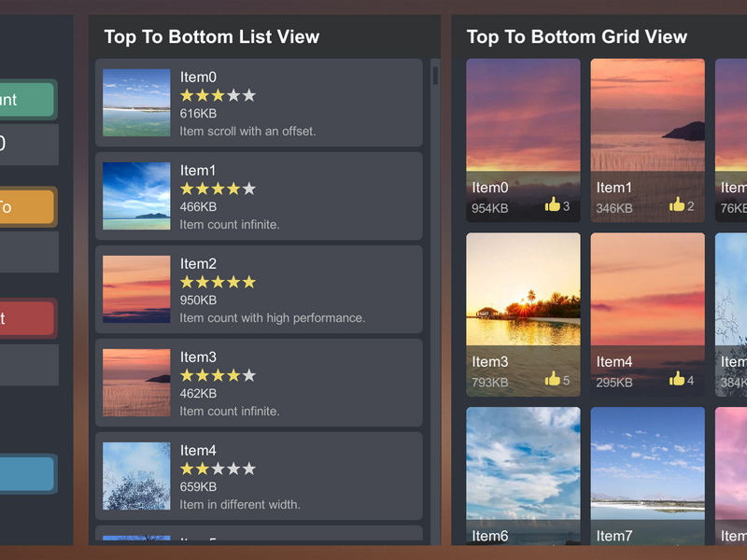Click the '346KB' label on grid Item1
Screen dimensions: 747x560
(x=614, y=208)
